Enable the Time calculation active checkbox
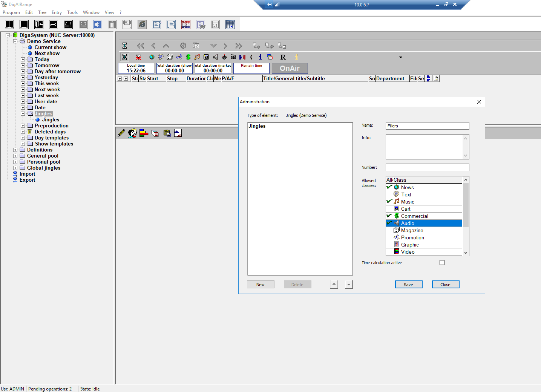 pos(442,263)
